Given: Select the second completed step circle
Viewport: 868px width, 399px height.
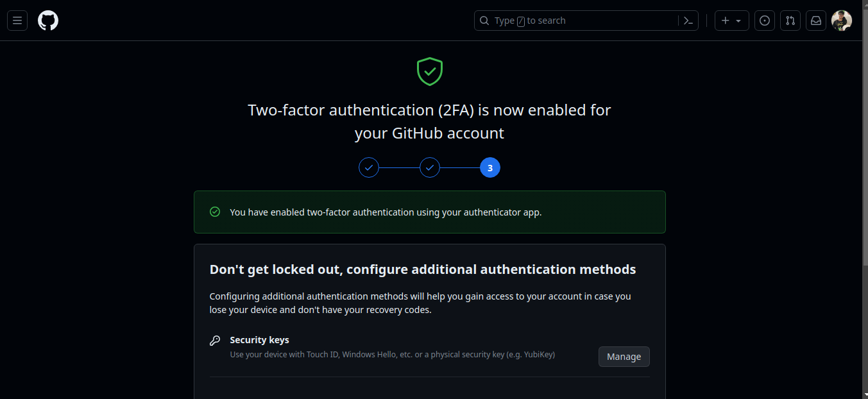Looking at the screenshot, I should pyautogui.click(x=430, y=168).
